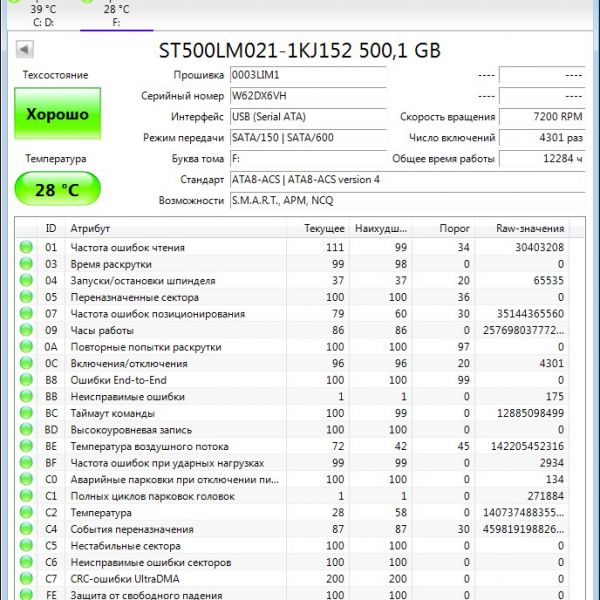This screenshot has height=600, width=600.
Task: Select the row Время раскрутки
Action: pos(292,264)
